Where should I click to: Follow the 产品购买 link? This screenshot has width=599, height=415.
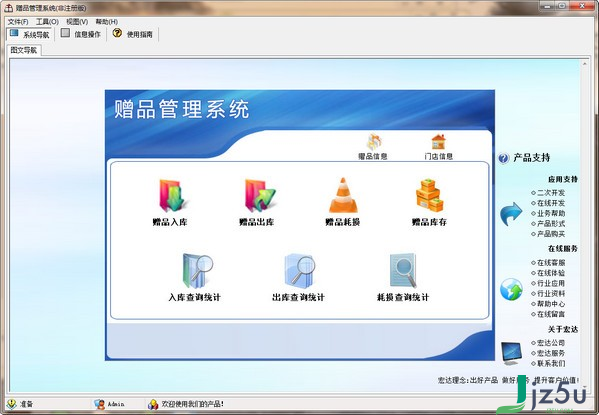551,234
